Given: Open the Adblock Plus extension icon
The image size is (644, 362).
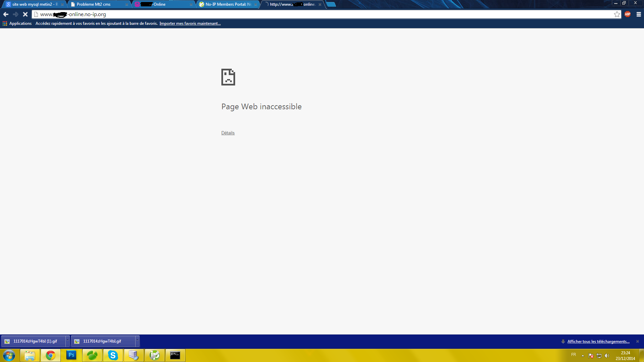Looking at the screenshot, I should tap(628, 14).
